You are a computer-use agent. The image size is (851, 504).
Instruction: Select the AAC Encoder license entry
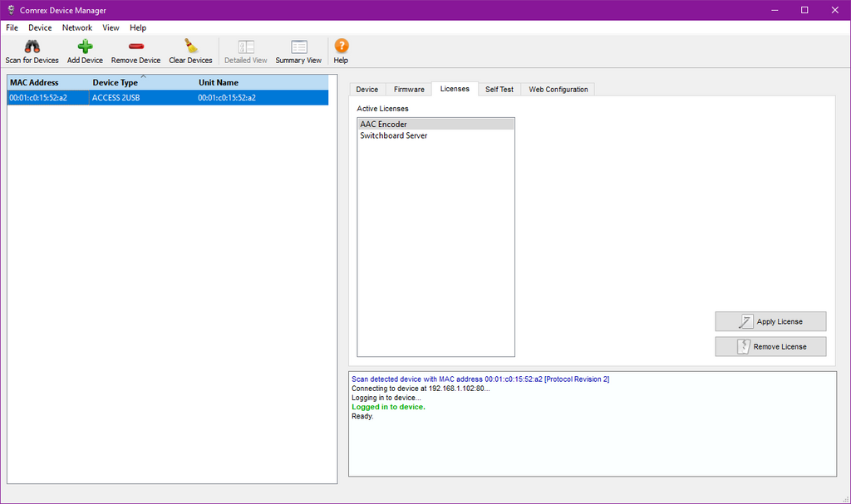click(x=435, y=125)
